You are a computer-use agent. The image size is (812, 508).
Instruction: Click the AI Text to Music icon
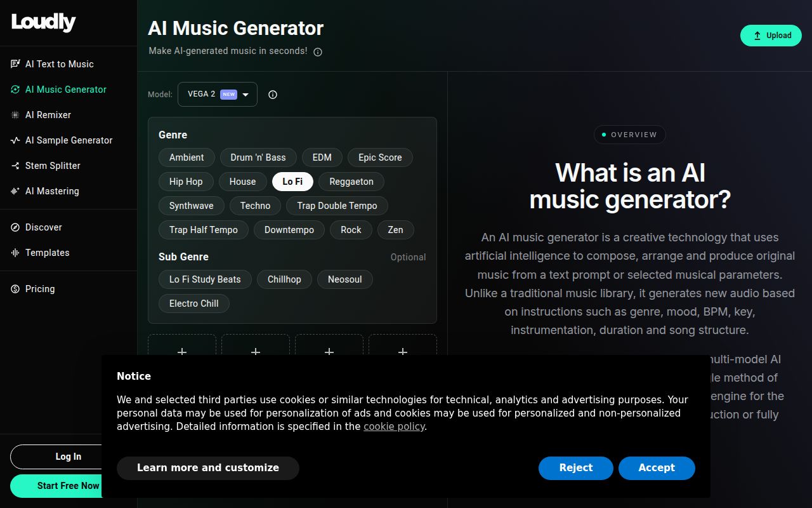(x=15, y=64)
